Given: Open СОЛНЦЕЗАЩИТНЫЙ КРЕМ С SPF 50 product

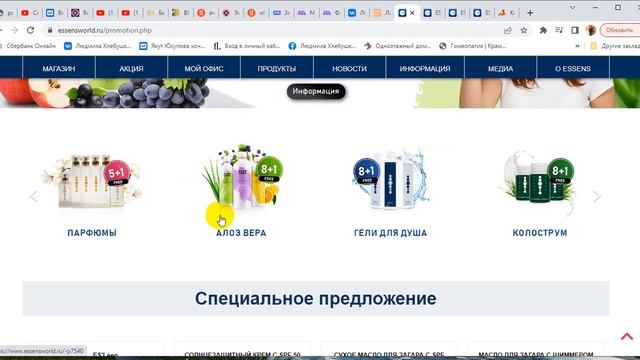Looking at the screenshot, I should point(242,354).
